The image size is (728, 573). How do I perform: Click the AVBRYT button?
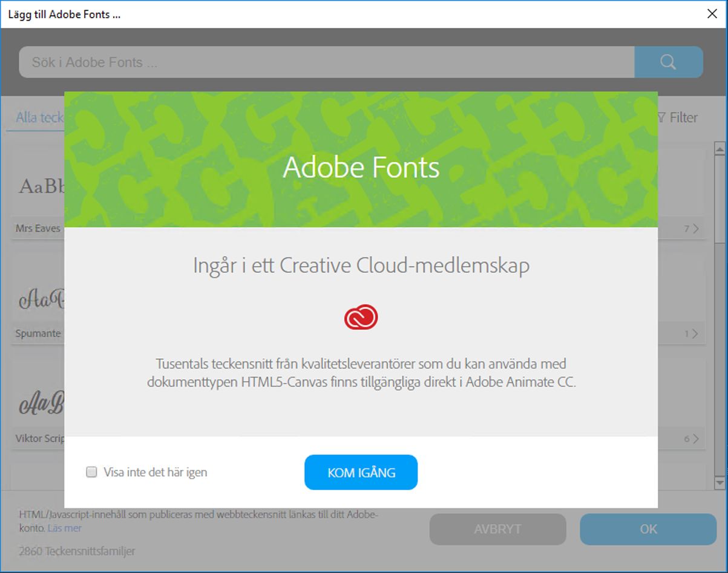[x=497, y=529]
